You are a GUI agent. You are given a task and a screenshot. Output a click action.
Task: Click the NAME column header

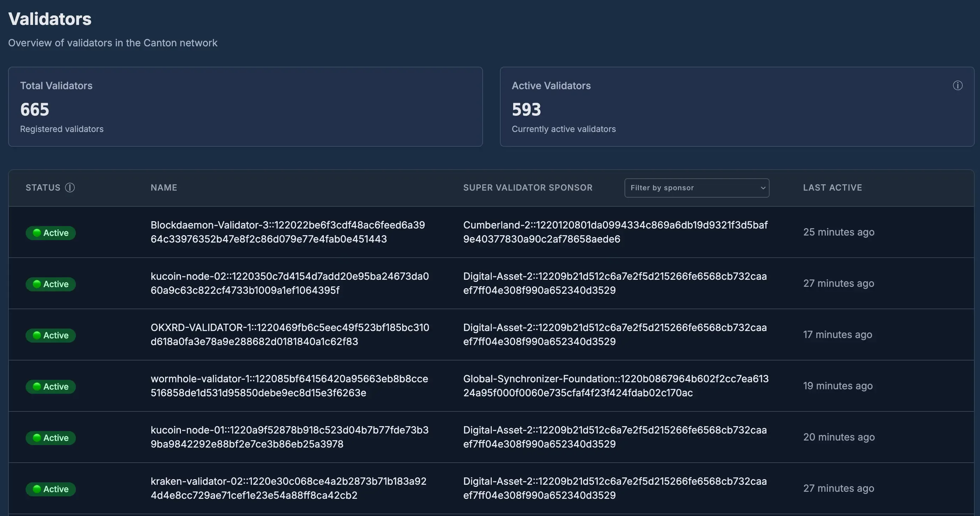[164, 187]
